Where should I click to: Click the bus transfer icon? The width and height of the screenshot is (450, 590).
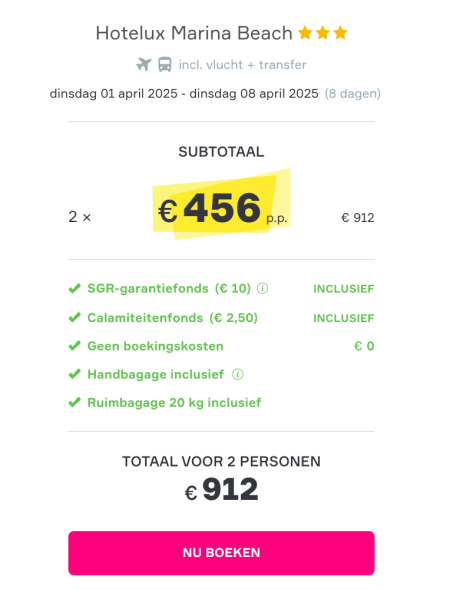pos(165,64)
